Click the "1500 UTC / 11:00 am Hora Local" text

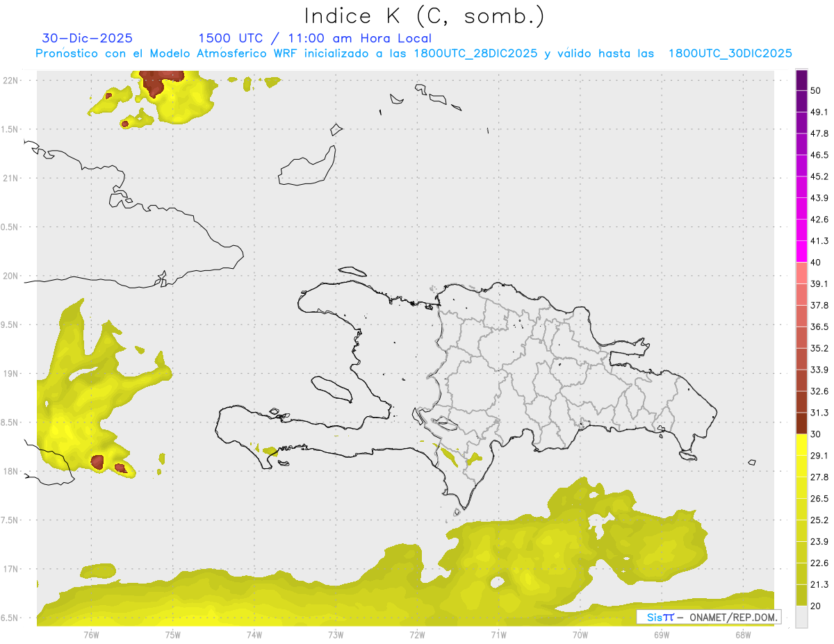coord(315,38)
